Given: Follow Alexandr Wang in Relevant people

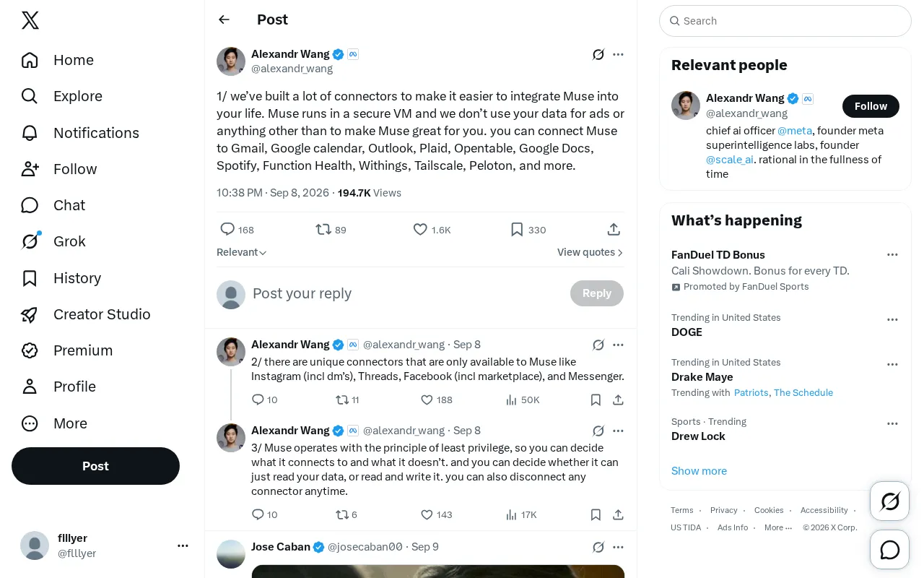Looking at the screenshot, I should (x=871, y=106).
